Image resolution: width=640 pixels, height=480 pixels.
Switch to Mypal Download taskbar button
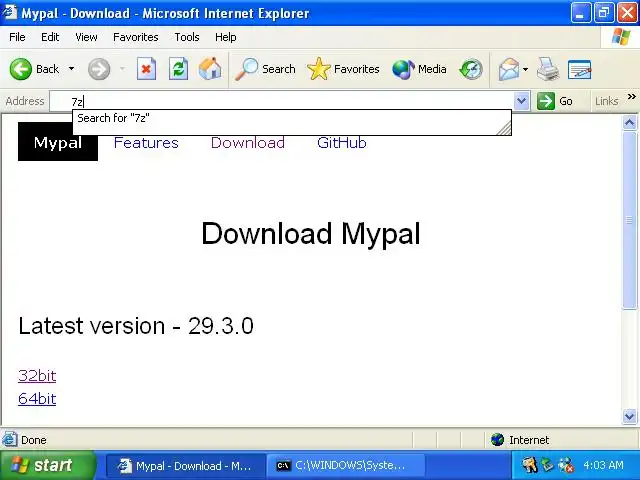184,466
